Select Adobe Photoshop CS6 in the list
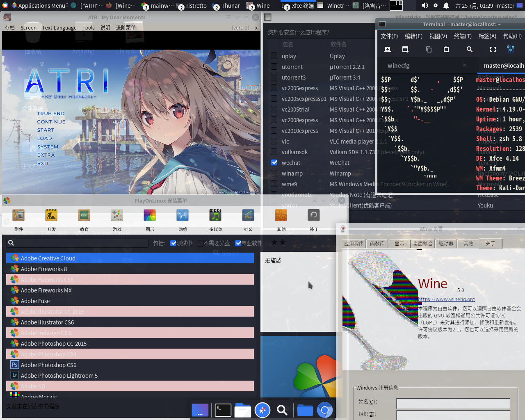 [x=130, y=365]
